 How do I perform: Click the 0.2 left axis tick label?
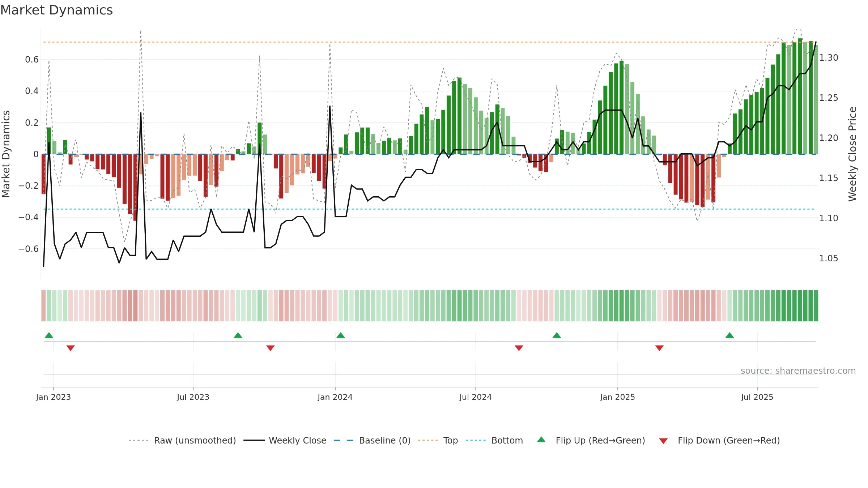(32, 123)
